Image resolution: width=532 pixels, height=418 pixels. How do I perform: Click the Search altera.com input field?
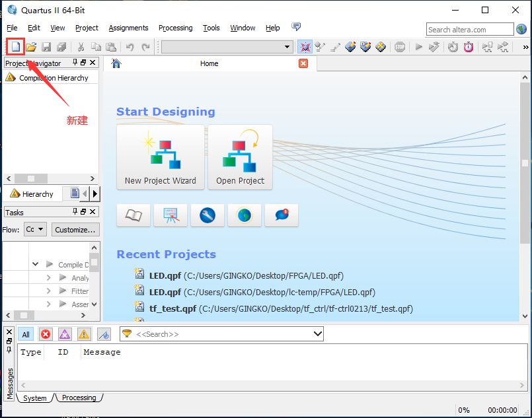point(469,29)
